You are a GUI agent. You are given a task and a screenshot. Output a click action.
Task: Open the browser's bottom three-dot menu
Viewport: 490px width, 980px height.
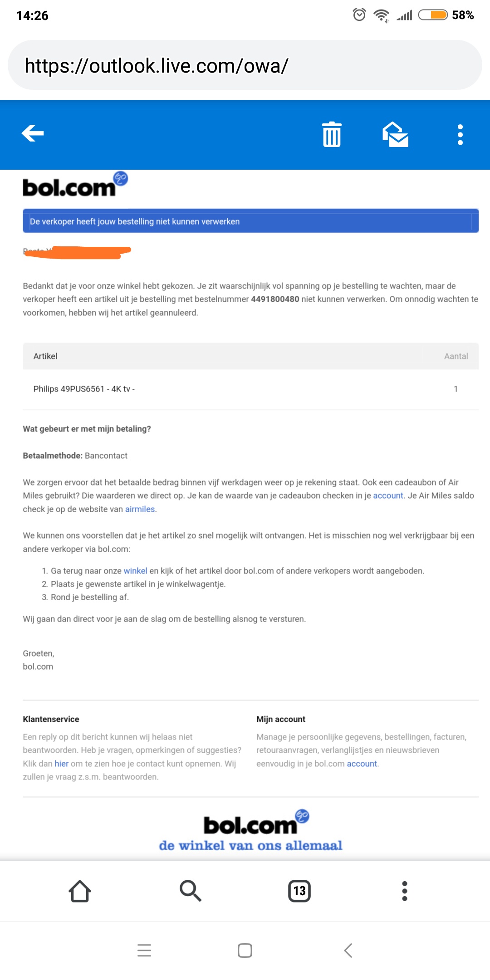coord(405,891)
